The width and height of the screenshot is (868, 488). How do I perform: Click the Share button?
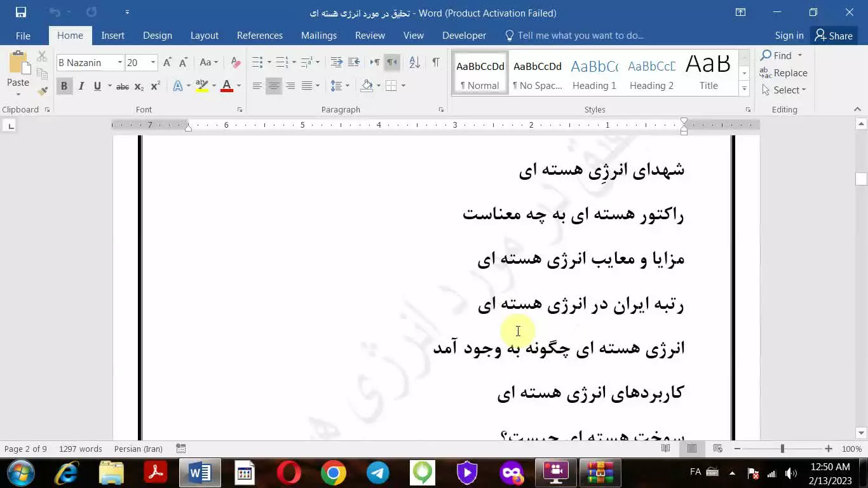834,36
